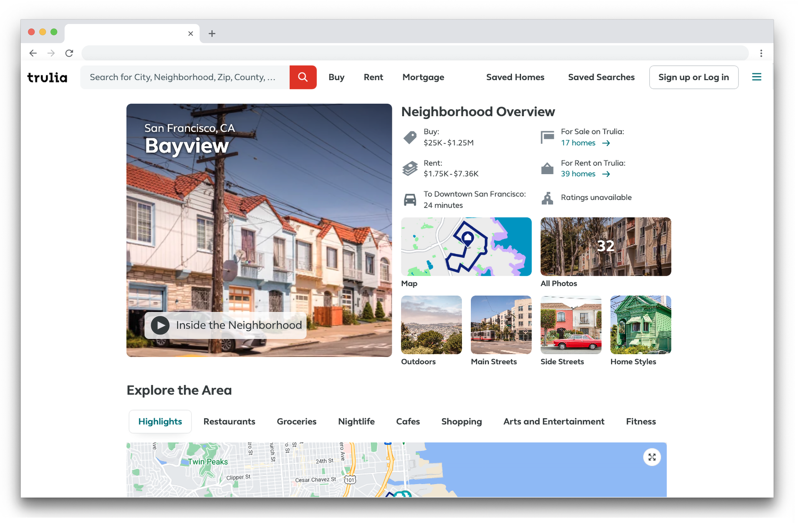Open the Mortgage menu
Screen dimensions: 798x532
(423, 77)
